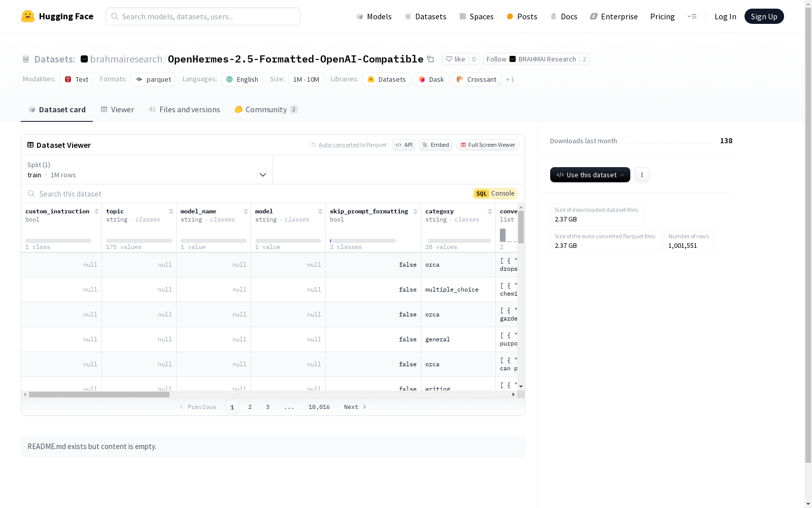Sort the model_name column

[246, 211]
